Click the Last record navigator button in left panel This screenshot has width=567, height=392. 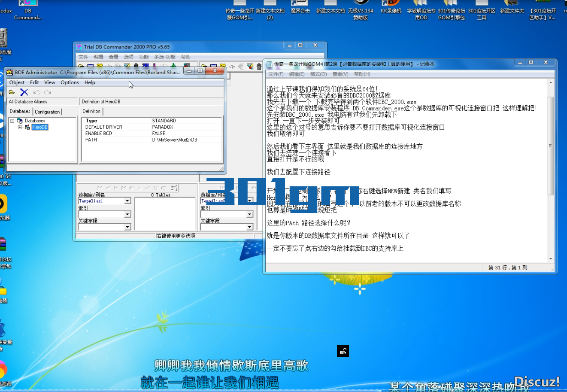[124, 188]
